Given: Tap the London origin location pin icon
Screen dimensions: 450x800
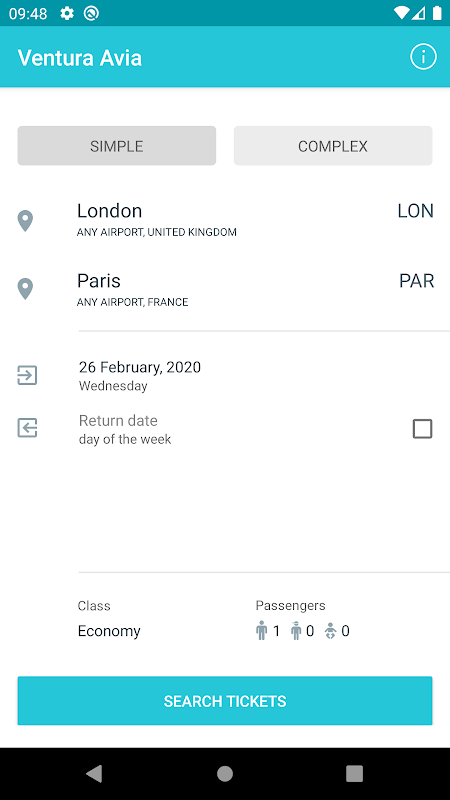Looking at the screenshot, I should click(x=25, y=221).
